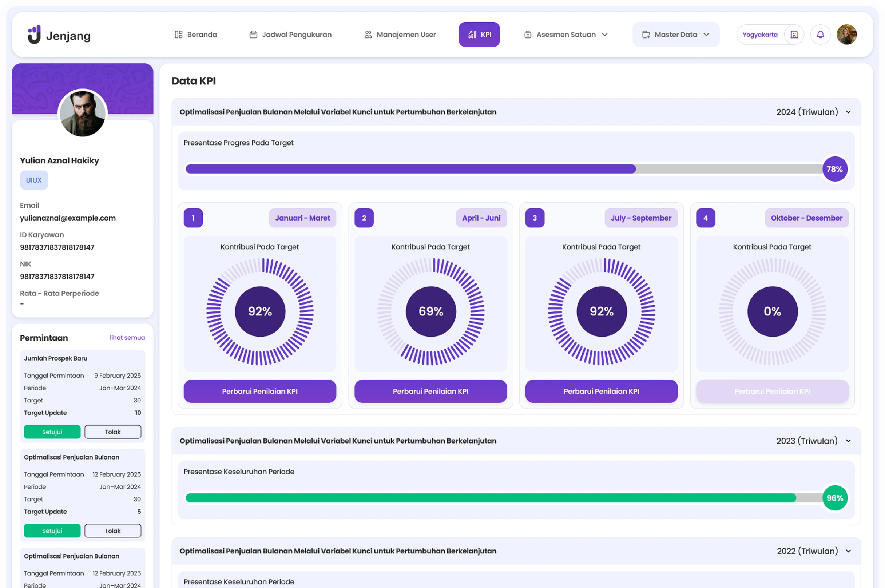
Task: Click the Jadwal Pengukuran calendar icon
Action: pyautogui.click(x=254, y=35)
